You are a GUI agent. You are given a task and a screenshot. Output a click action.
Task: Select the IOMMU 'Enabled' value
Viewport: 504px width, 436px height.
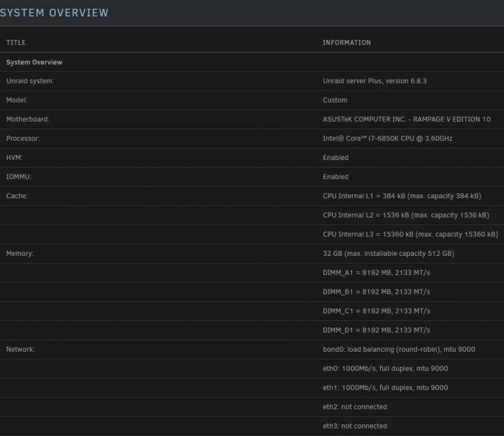335,177
